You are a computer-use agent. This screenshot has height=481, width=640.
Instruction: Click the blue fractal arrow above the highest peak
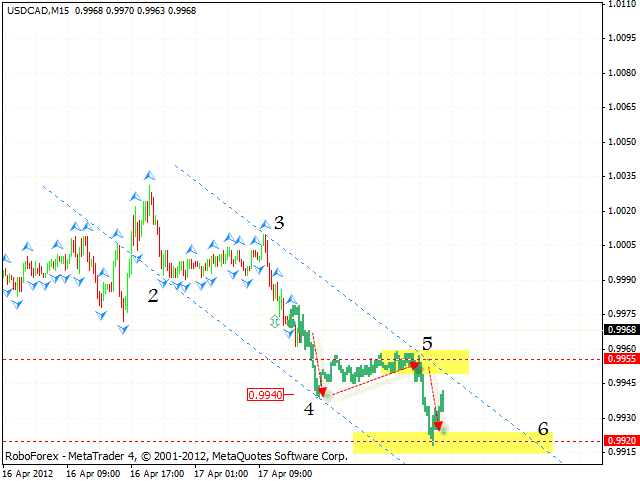click(150, 176)
